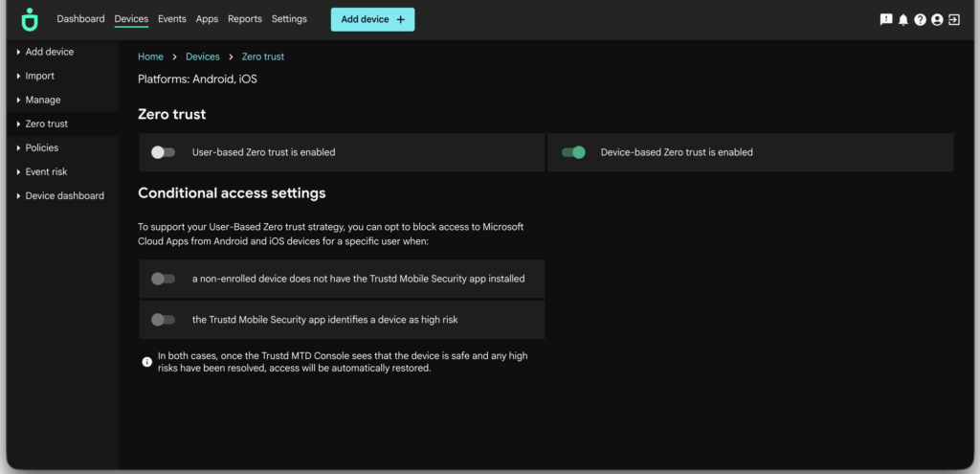Click the sign out icon
This screenshot has width=980, height=474.
954,19
